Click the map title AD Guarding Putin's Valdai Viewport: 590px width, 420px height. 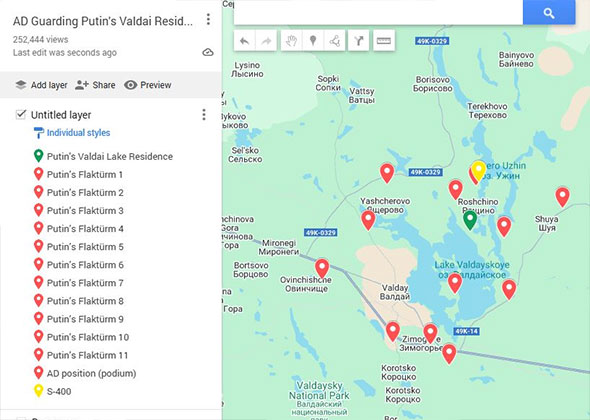(103, 21)
